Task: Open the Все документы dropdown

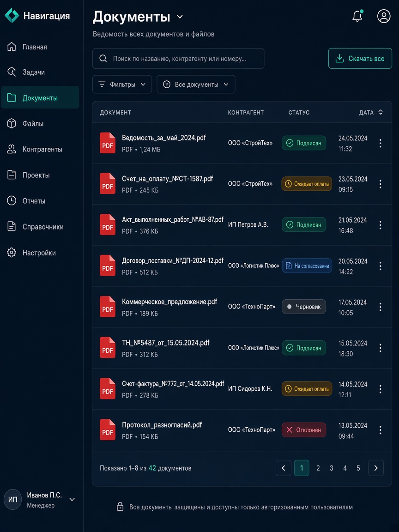Action: (196, 85)
